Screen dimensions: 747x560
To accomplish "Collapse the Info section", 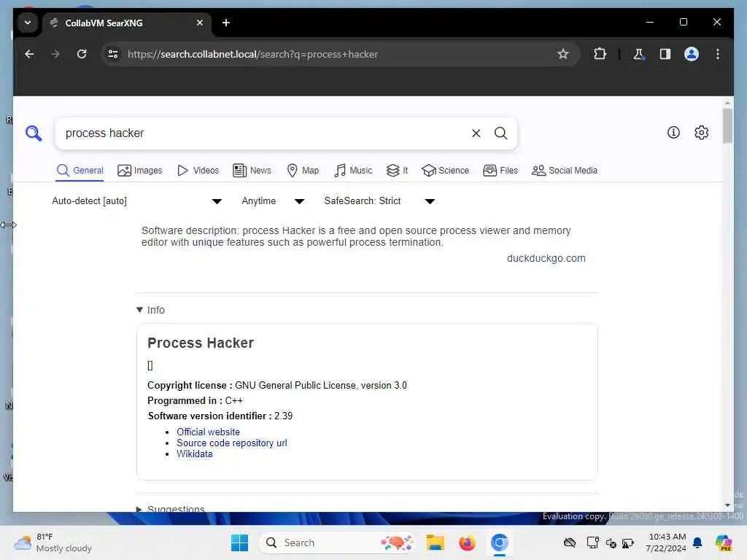I will 150,310.
